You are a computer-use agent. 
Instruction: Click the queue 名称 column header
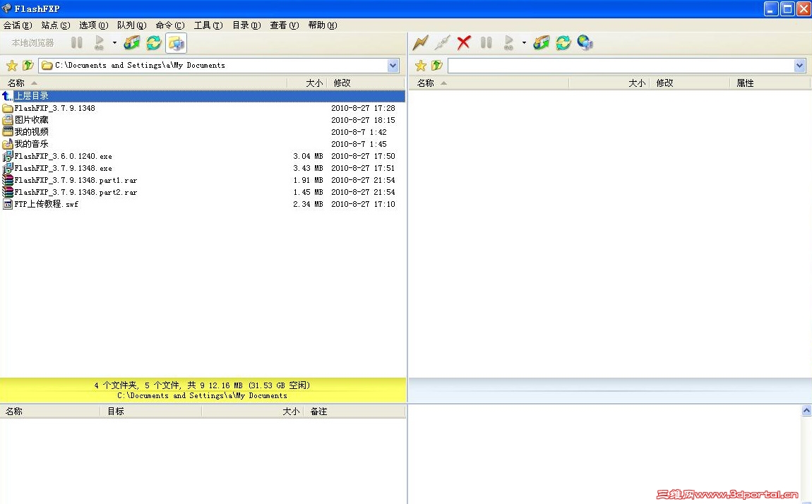click(x=50, y=412)
